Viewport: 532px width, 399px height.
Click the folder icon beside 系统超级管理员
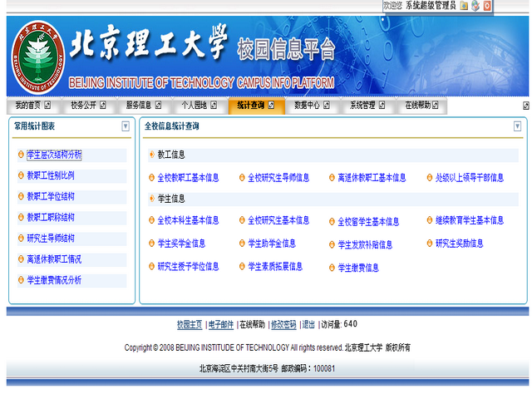(x=464, y=6)
